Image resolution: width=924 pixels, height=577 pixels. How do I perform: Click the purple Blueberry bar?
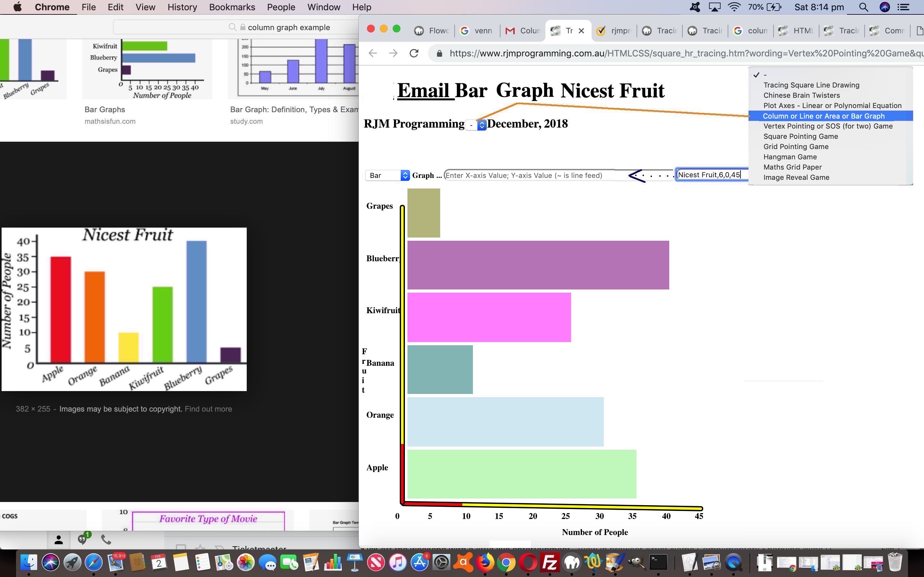pos(538,265)
